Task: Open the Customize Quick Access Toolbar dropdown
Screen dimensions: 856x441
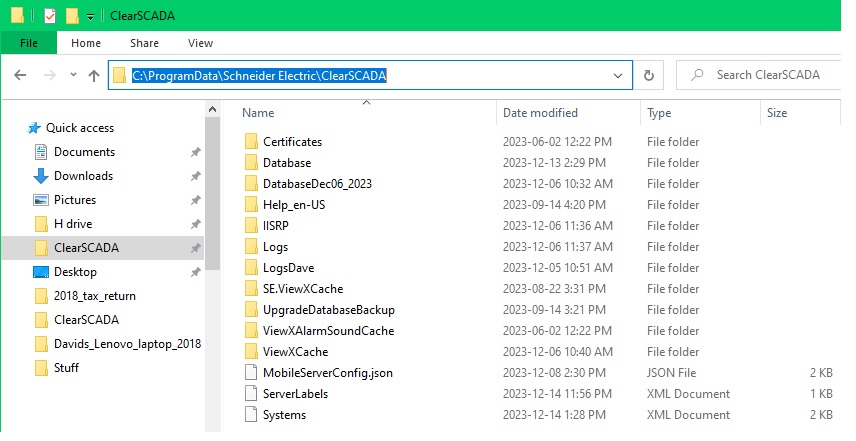Action: 91,17
